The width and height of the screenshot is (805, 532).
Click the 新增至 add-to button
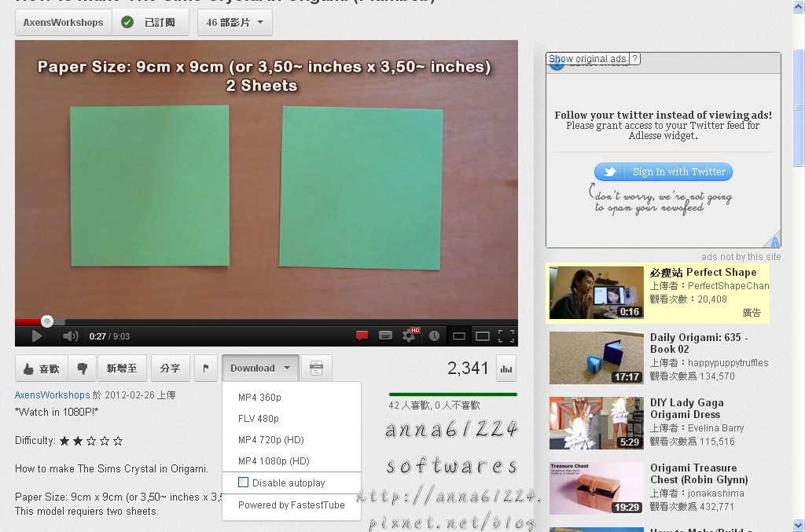122,369
